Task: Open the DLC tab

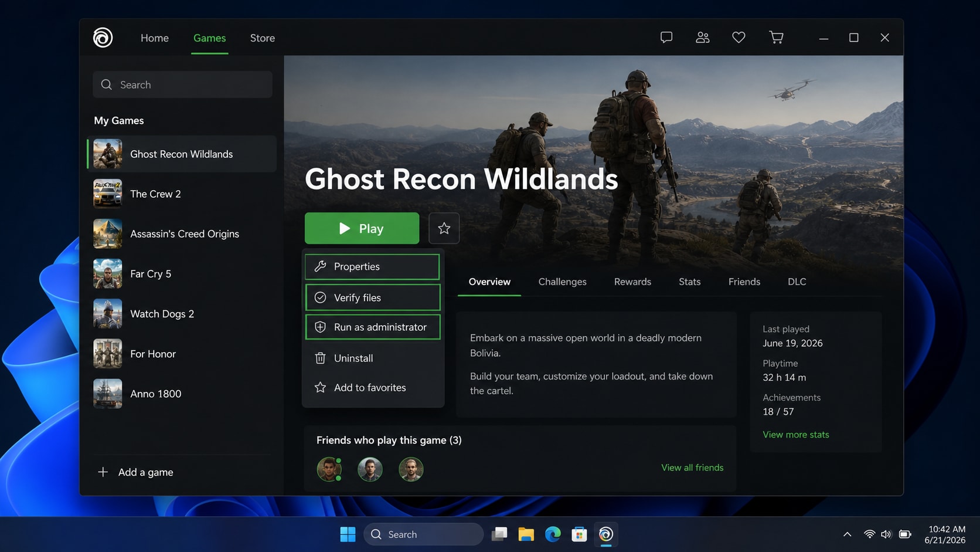Action: pyautogui.click(x=797, y=282)
